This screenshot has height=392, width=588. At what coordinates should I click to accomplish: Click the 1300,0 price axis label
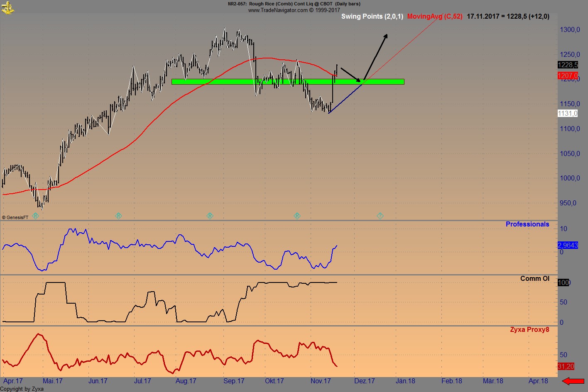[570, 30]
